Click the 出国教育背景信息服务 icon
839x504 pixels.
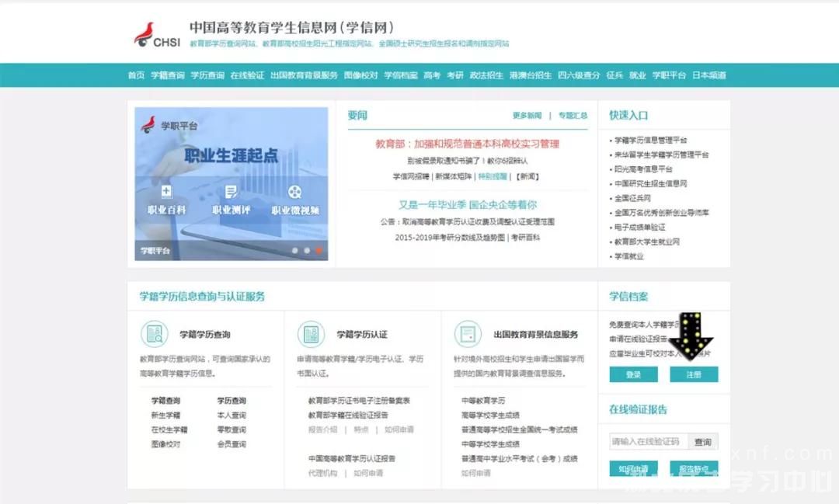(467, 334)
